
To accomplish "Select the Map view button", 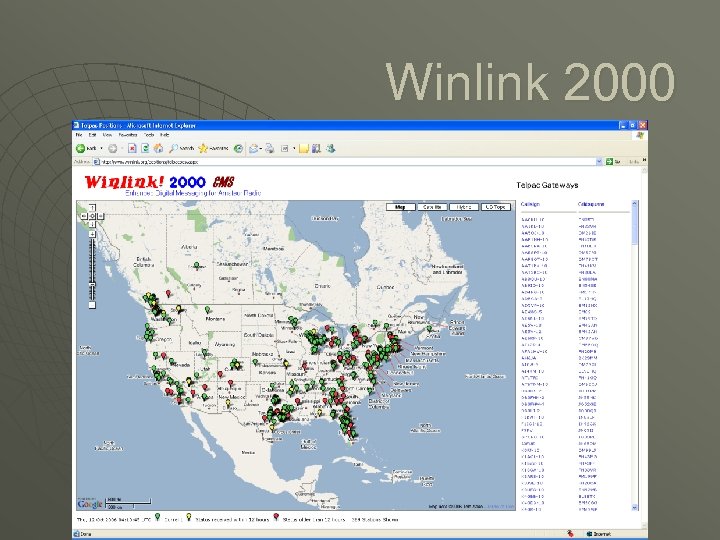I will [x=400, y=207].
